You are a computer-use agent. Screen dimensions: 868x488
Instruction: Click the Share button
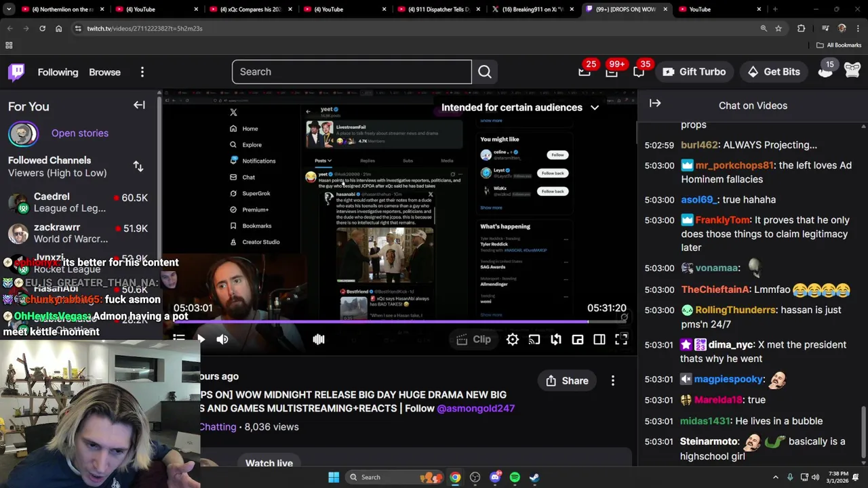tap(567, 381)
